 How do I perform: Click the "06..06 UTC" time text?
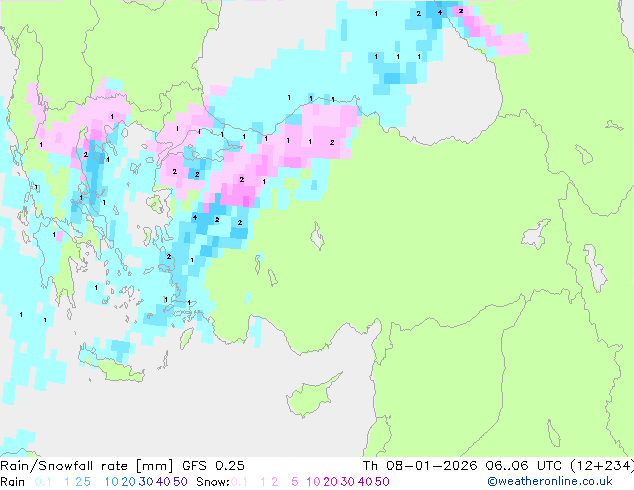523,466
